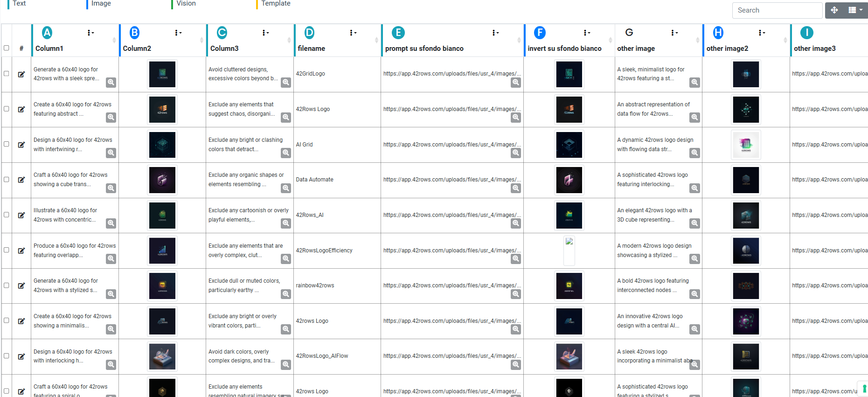Image resolution: width=868 pixels, height=397 pixels.
Task: Magnify 'Create a 60x40 logo featuring abstract' cell
Action: coord(111,117)
